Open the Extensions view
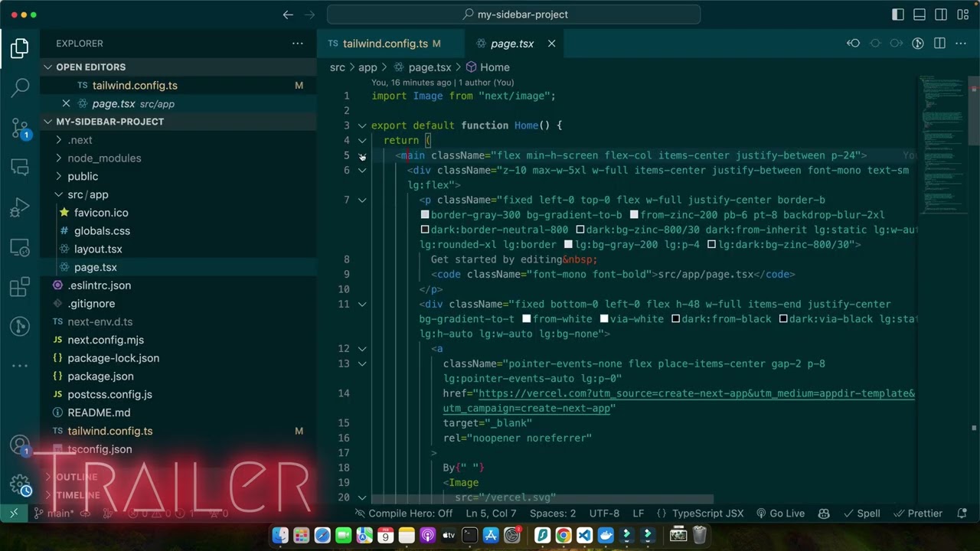This screenshot has height=551, width=980. (x=20, y=287)
